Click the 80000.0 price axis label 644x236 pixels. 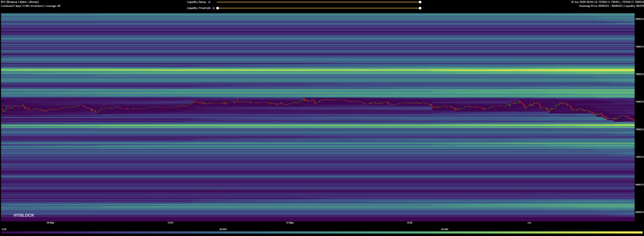coord(639,19)
